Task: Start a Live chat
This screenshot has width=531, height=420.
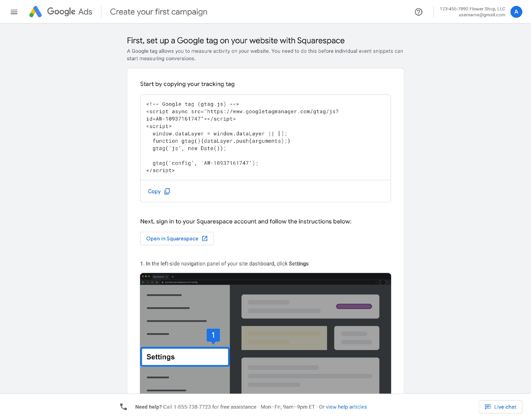Action: 500,407
